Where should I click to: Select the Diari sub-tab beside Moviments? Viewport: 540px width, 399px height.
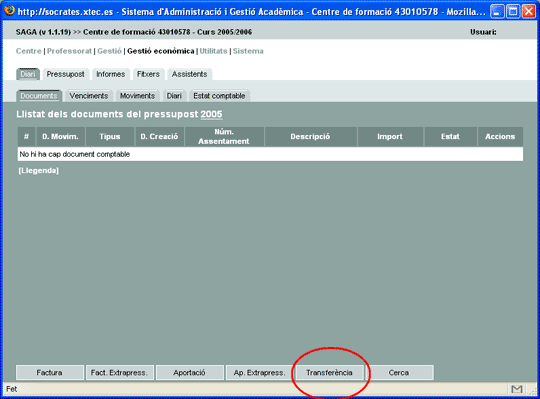[x=174, y=96]
